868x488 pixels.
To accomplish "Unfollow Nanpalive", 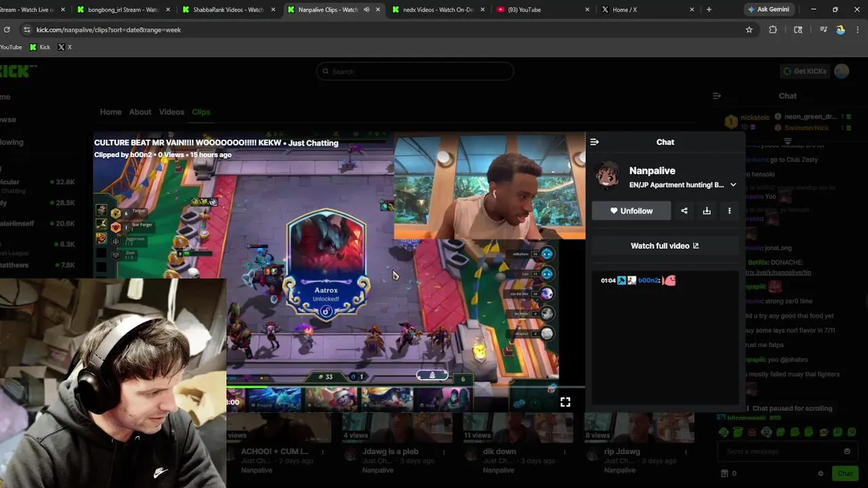I will 631,211.
